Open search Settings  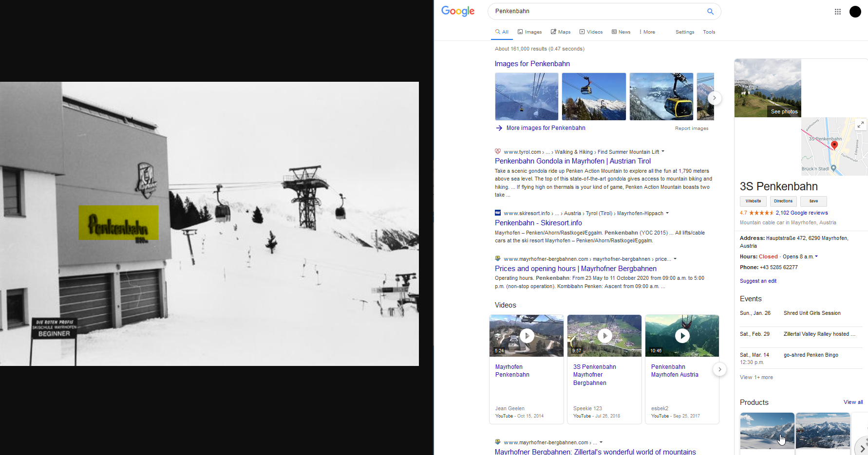[x=685, y=32]
